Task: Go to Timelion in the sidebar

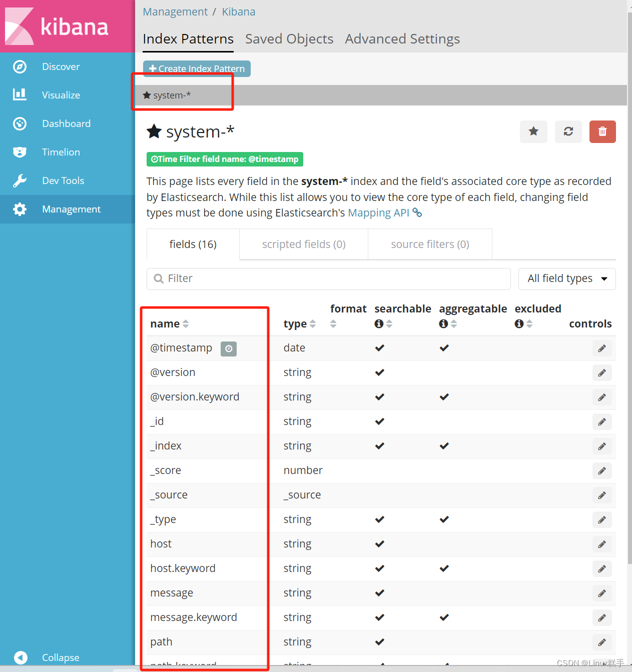Action: [x=61, y=152]
